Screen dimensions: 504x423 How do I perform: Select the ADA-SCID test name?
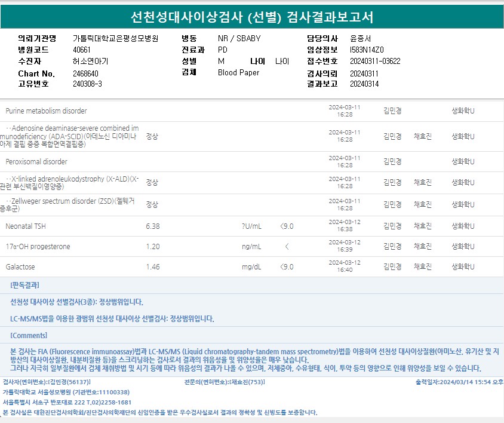click(69, 136)
